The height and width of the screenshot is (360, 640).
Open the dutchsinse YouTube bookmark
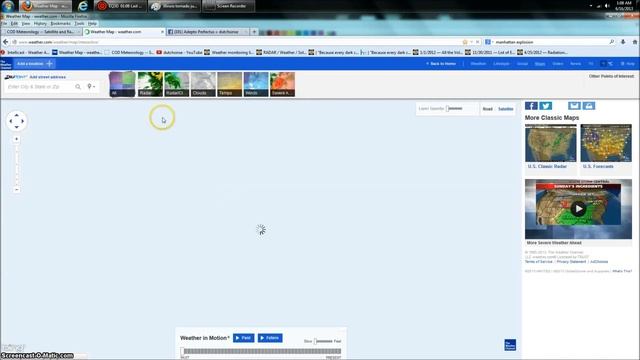pyautogui.click(x=180, y=52)
